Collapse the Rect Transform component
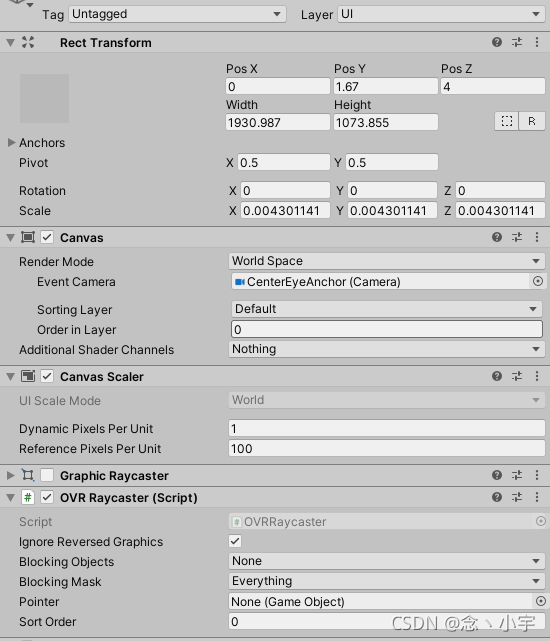Viewport: 550px width, 641px height. [11, 43]
